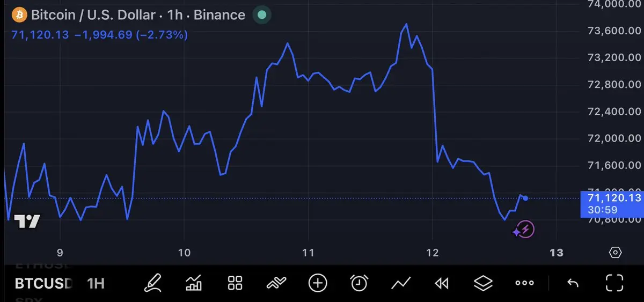
Task: Tap the orange Bitcoin symbol logo
Action: click(19, 14)
